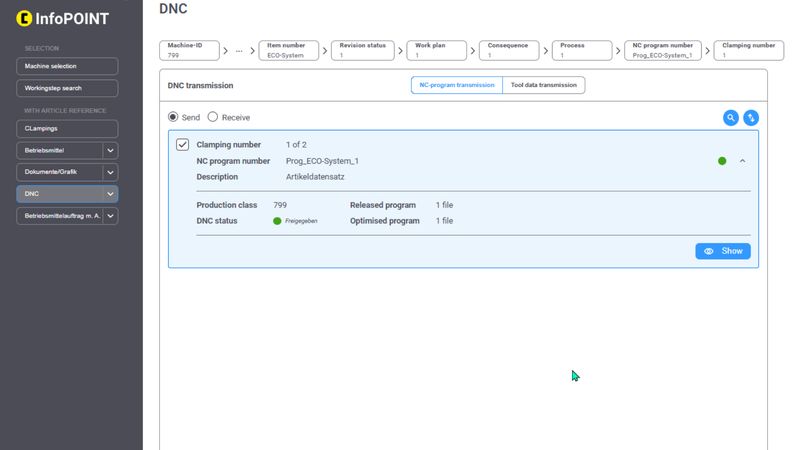Switch to Tool data transmission tab
The image size is (800, 450).
tap(544, 85)
